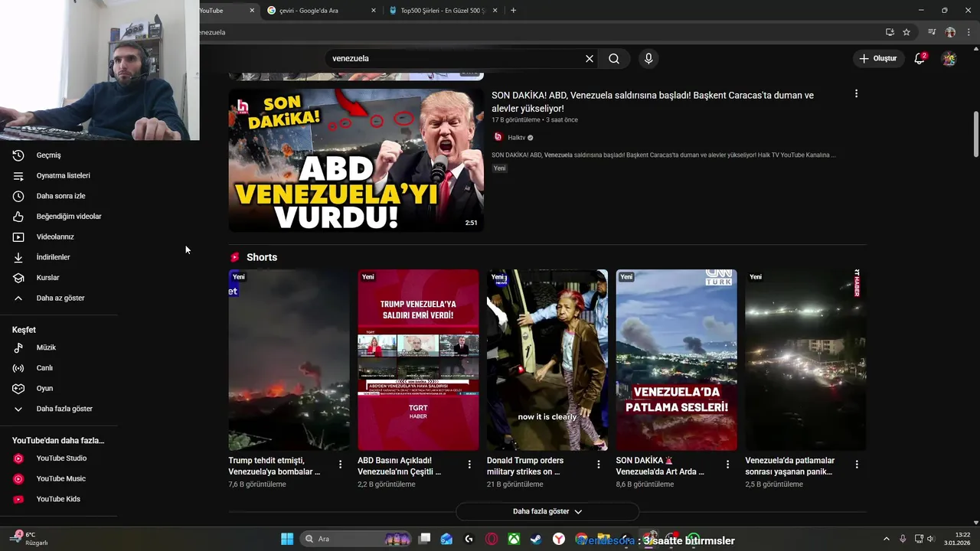Close the çeviri Google tab
This screenshot has height=551, width=980.
[x=374, y=11]
